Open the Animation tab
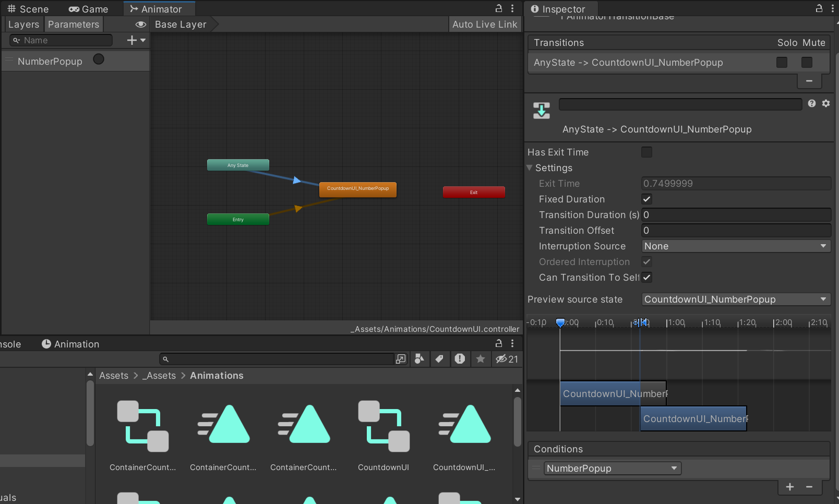 (x=70, y=344)
